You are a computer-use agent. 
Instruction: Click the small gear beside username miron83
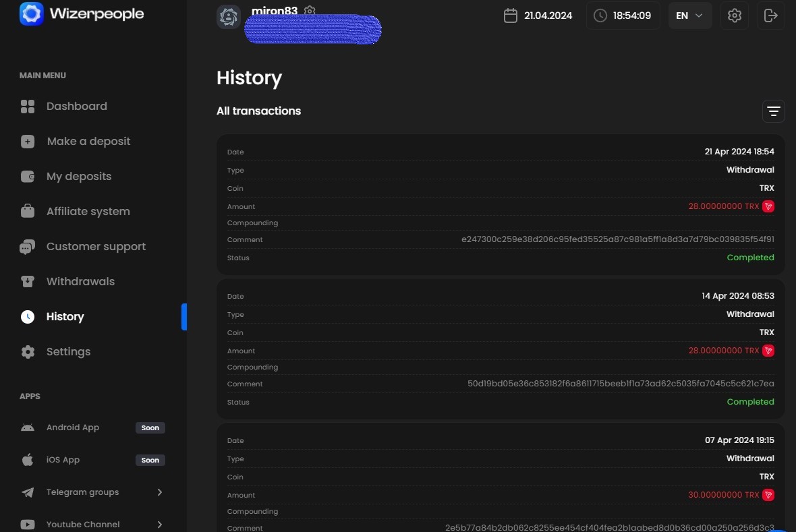[310, 10]
